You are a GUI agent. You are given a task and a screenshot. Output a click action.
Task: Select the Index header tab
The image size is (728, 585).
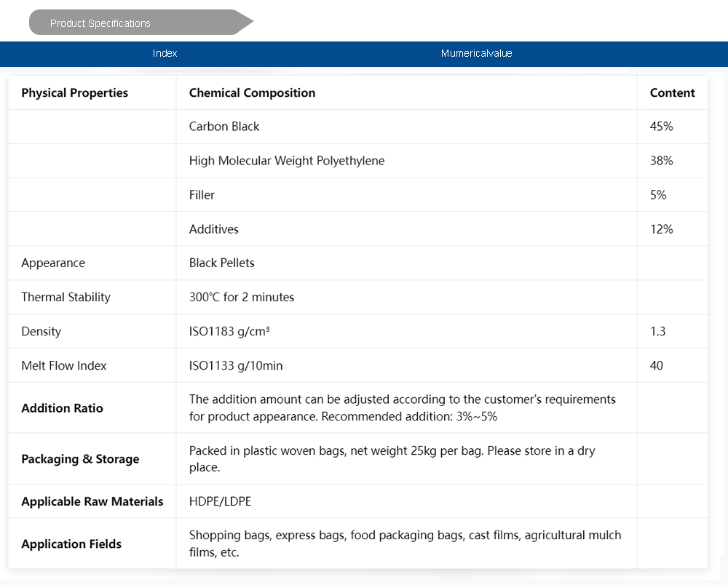165,53
